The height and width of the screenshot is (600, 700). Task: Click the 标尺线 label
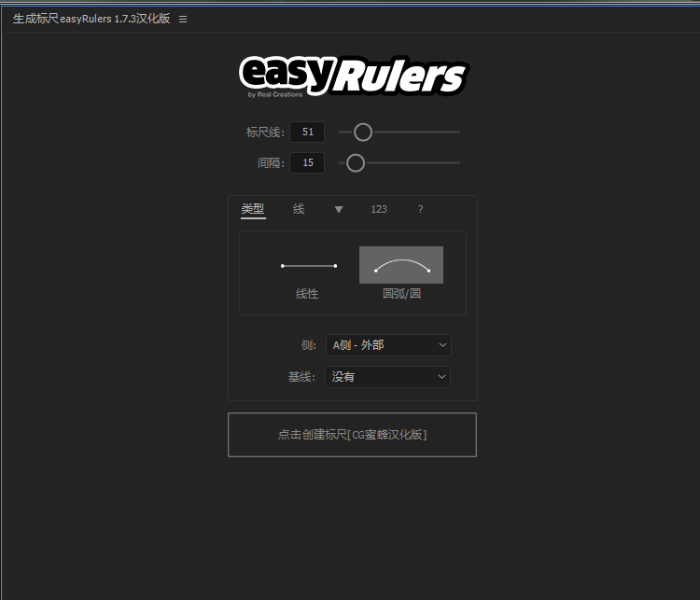point(265,133)
